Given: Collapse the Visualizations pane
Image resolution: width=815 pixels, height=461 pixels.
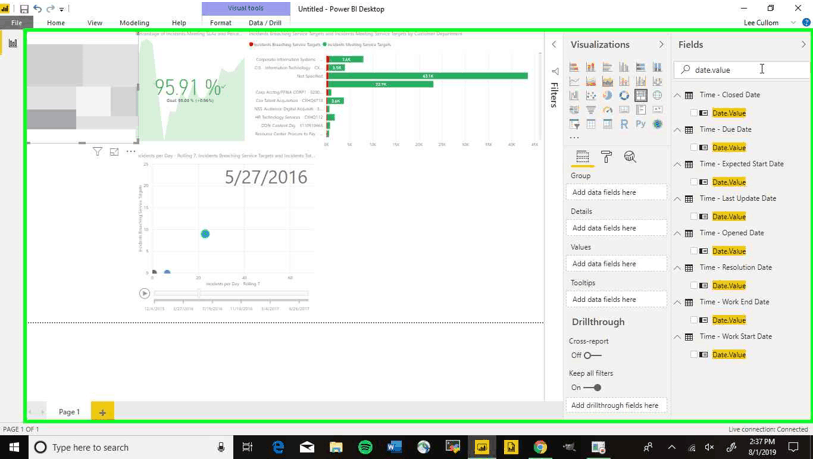Looking at the screenshot, I should click(661, 45).
